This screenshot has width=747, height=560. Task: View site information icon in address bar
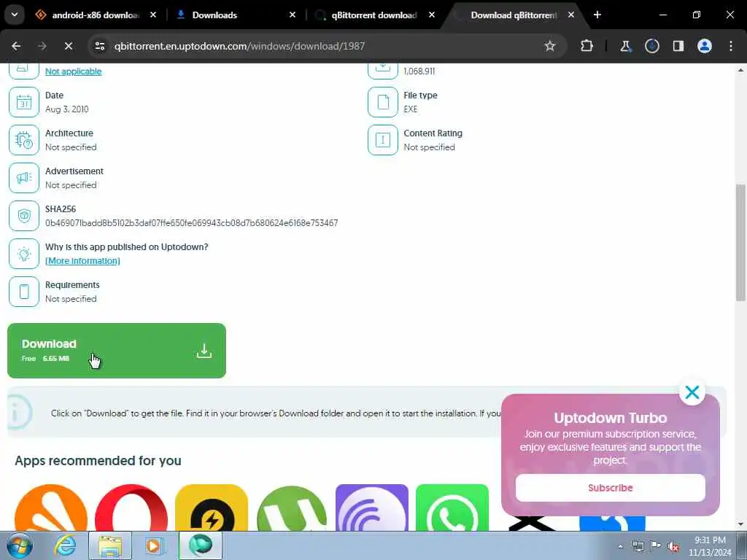tap(100, 46)
